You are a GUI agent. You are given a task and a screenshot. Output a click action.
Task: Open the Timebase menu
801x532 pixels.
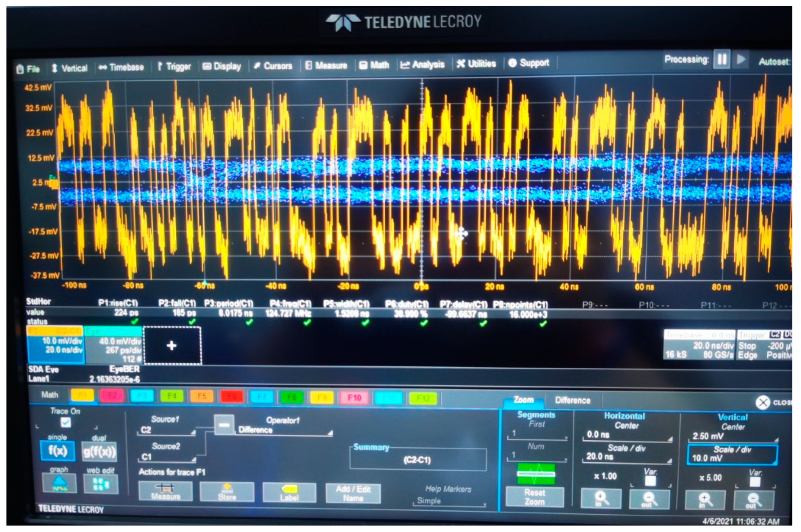click(121, 67)
